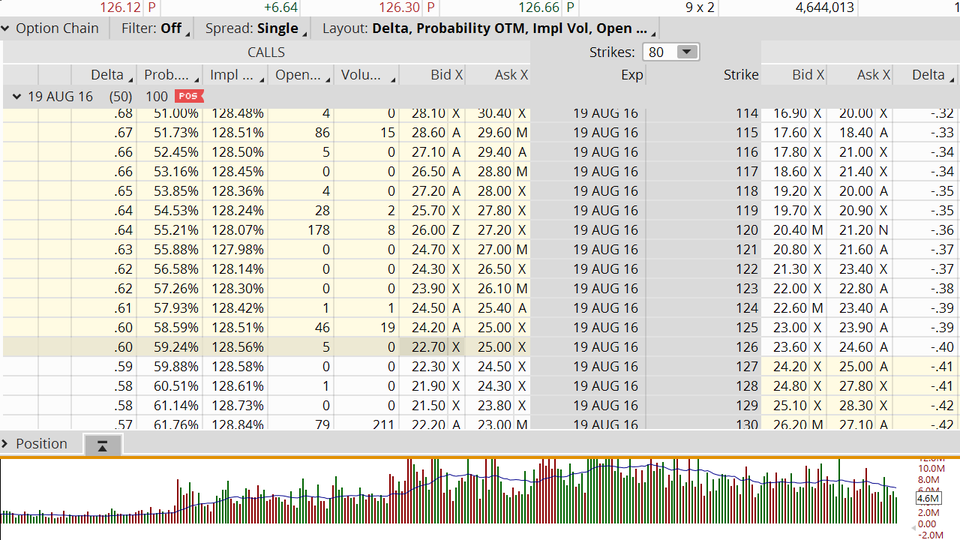Collapse the Option Chain section

(6, 28)
